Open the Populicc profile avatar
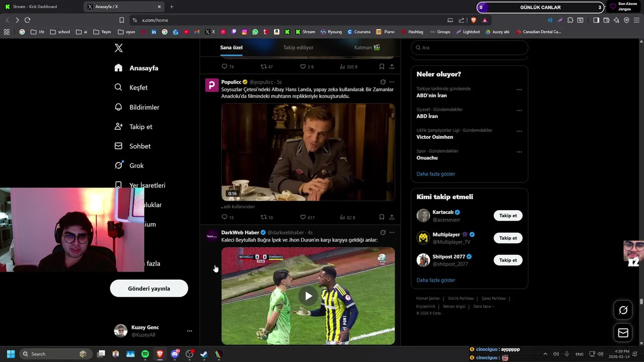 [212, 85]
